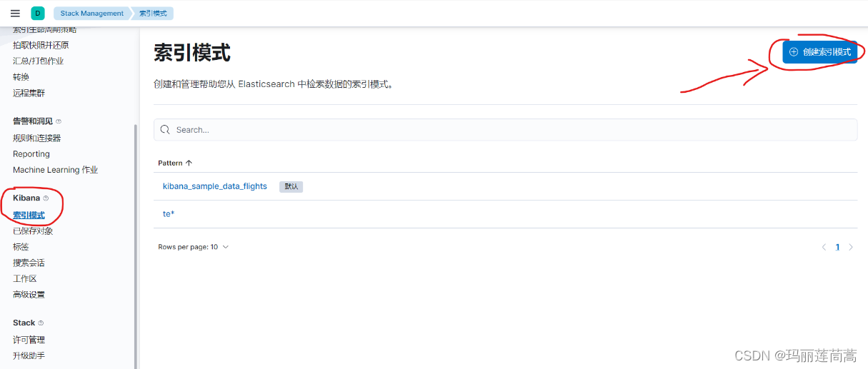The width and height of the screenshot is (868, 369).
Task: Open the te* index pattern
Action: 169,214
